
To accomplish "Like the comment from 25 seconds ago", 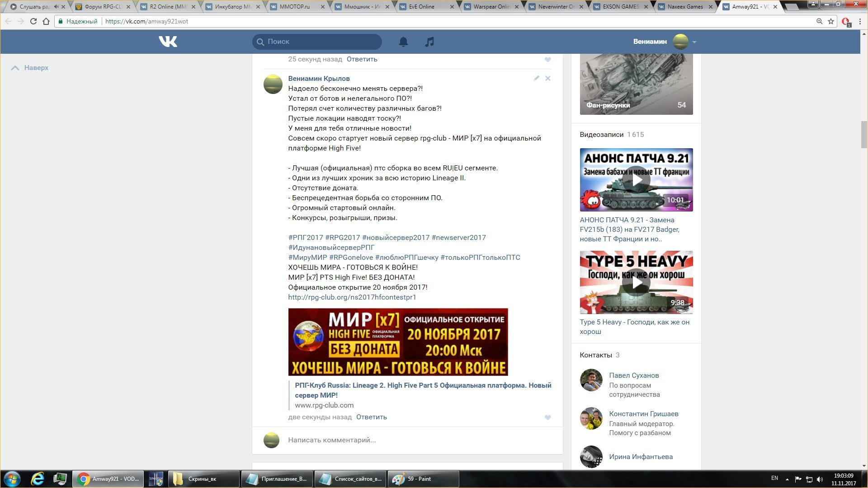I will coord(547,59).
